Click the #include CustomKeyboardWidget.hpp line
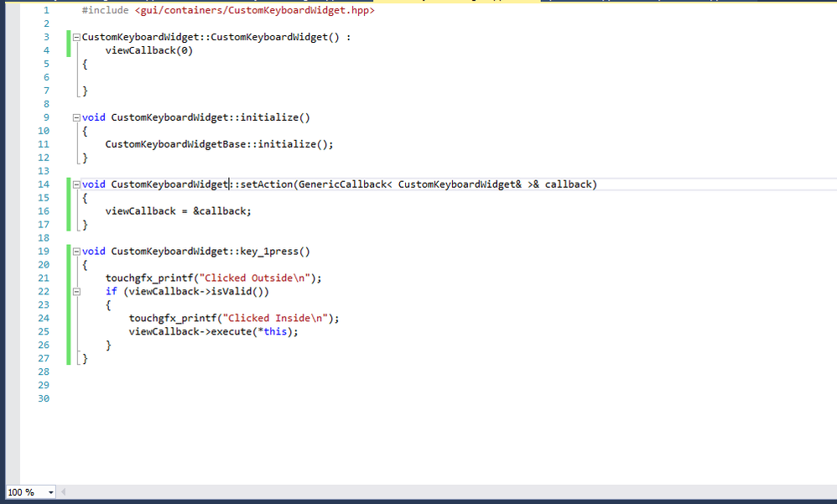This screenshot has width=837, height=504. click(x=228, y=10)
